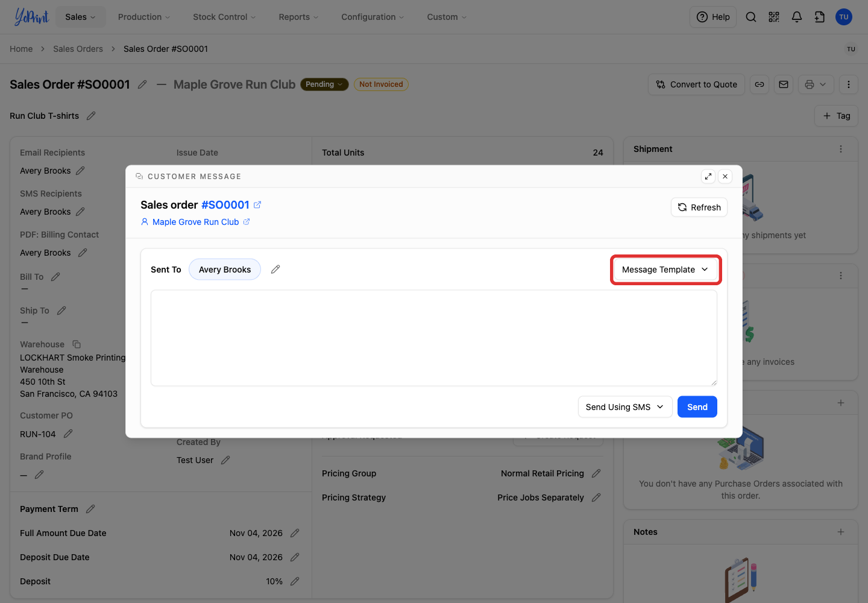Edit Run Club T-shirts name pencil
The image size is (868, 603).
coord(91,116)
